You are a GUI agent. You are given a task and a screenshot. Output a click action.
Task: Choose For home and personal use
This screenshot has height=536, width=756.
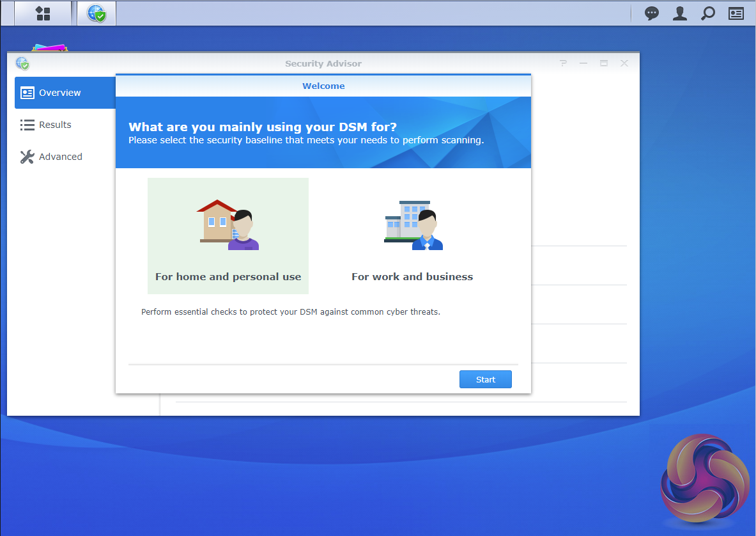click(228, 236)
